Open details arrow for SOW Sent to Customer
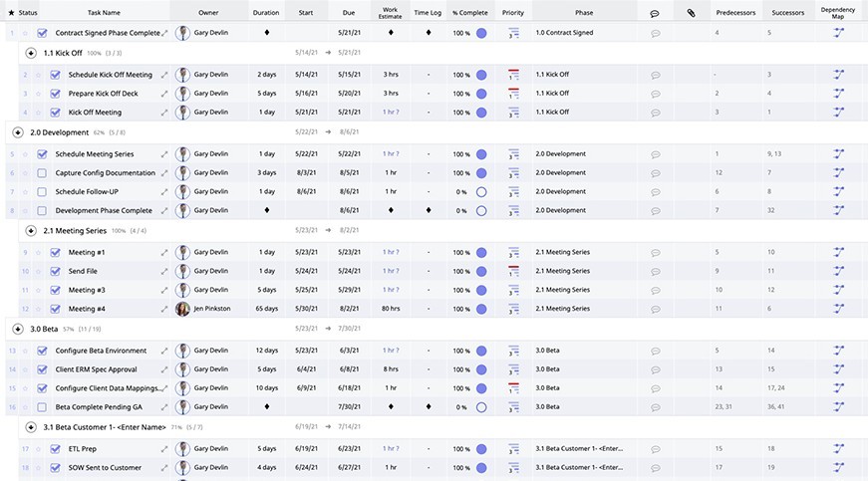This screenshot has width=868, height=481. point(163,468)
